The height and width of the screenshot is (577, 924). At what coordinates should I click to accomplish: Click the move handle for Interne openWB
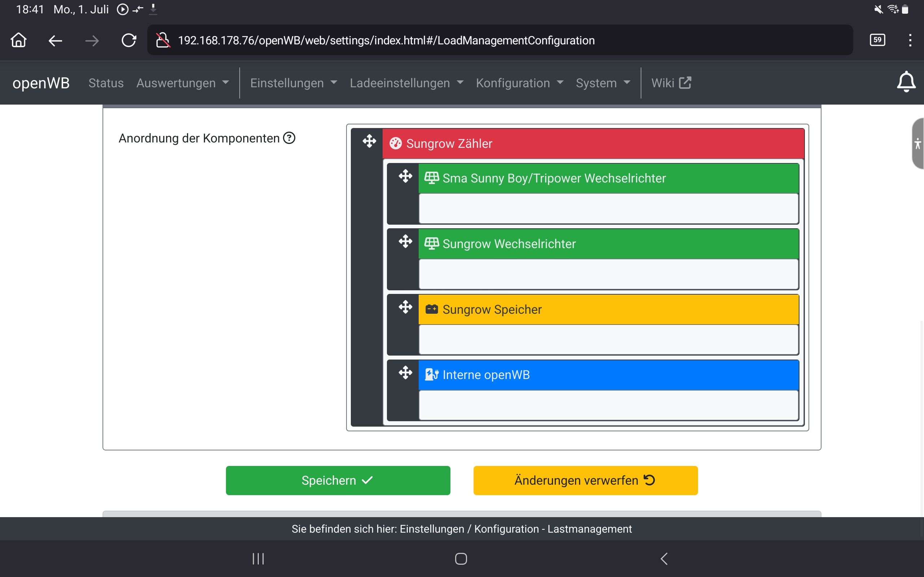405,373
